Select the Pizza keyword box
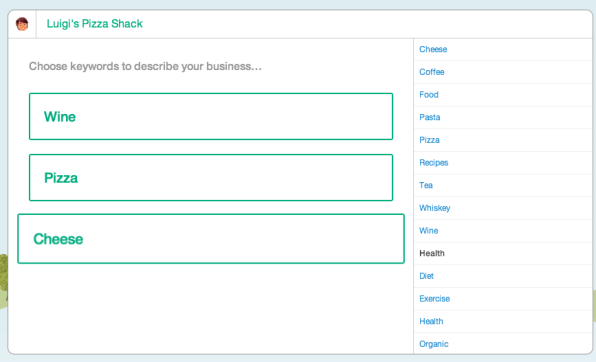The image size is (596, 362). pyautogui.click(x=211, y=178)
